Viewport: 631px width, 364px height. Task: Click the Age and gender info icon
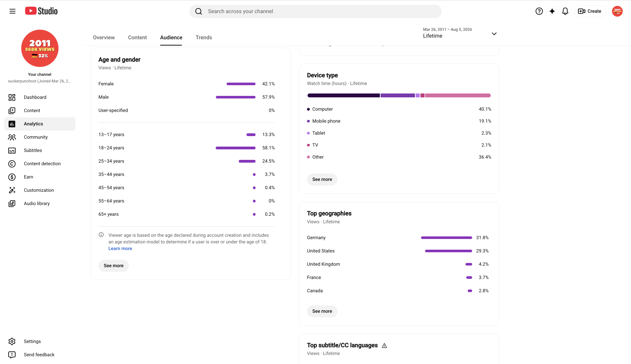[101, 235]
